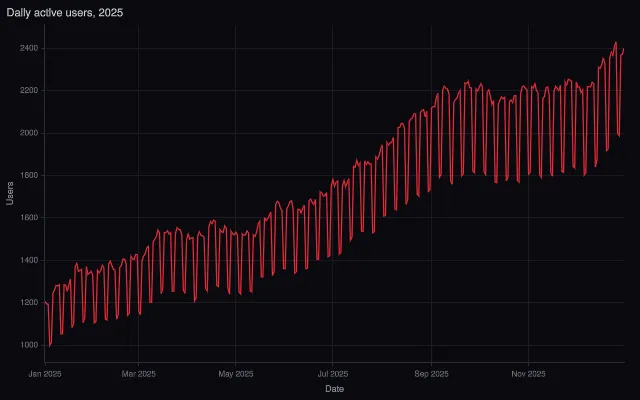
Task: Click the 2400 y-axis tick label
Action: coord(29,48)
